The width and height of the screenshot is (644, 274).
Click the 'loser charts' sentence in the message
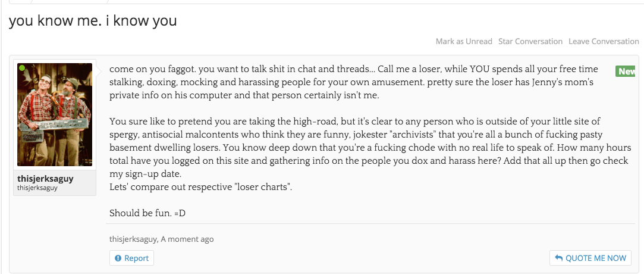coord(201,187)
